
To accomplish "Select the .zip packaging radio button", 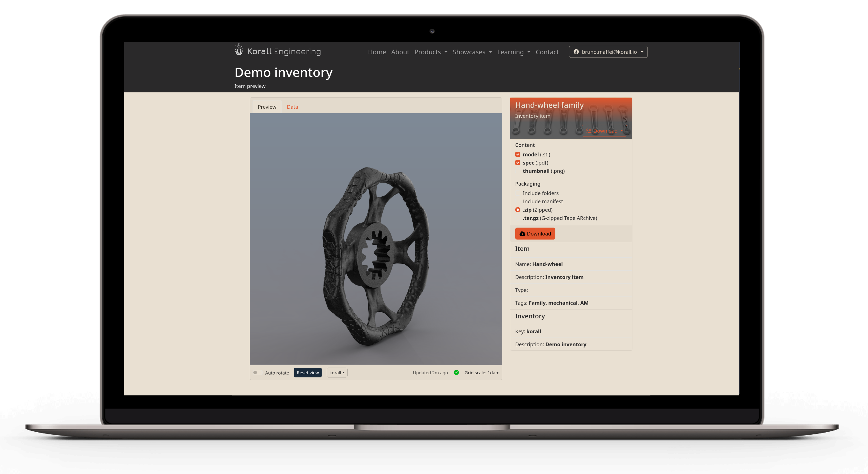I will pos(517,210).
